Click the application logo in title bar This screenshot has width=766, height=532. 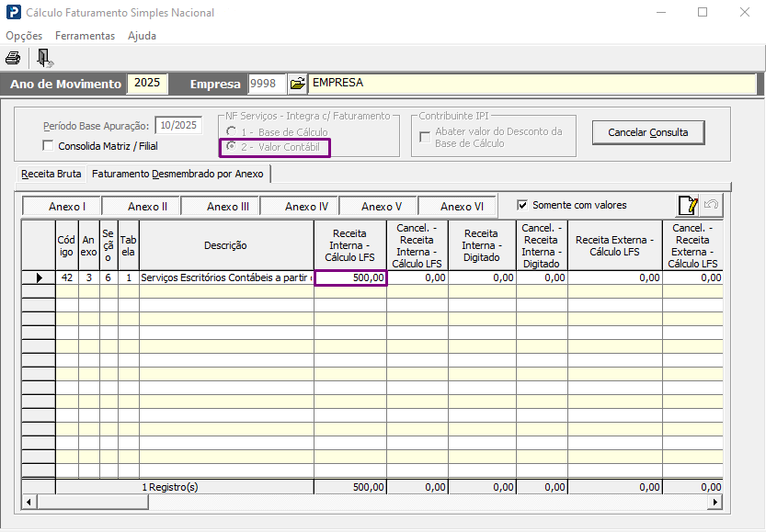click(x=12, y=13)
